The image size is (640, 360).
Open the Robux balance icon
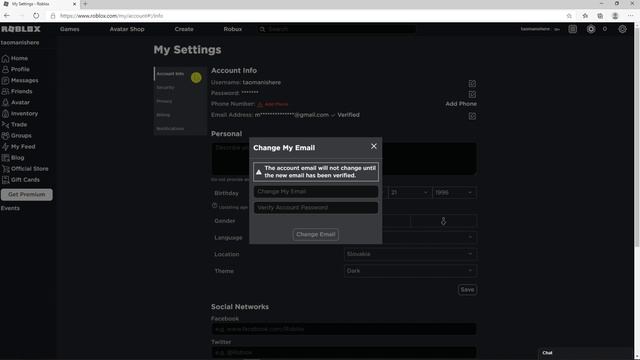591,29
